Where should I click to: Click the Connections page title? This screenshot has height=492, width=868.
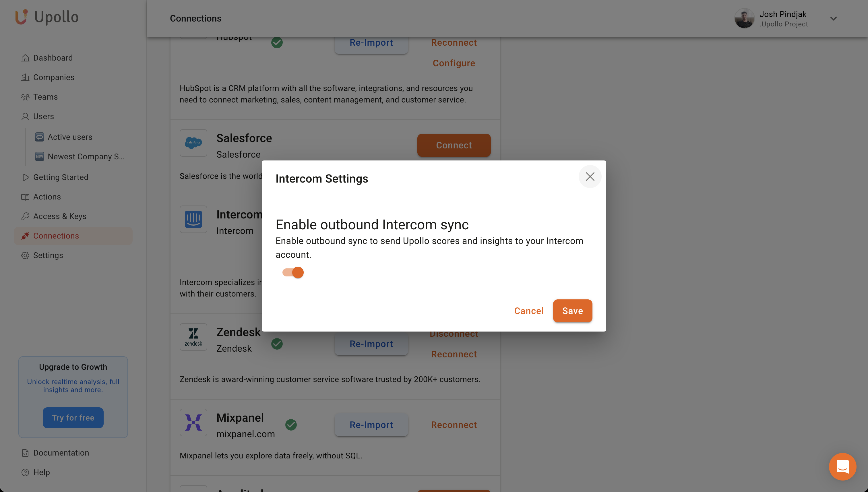[x=195, y=19]
